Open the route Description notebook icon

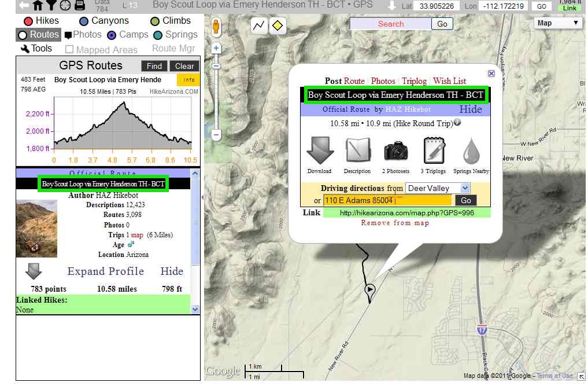tap(357, 152)
